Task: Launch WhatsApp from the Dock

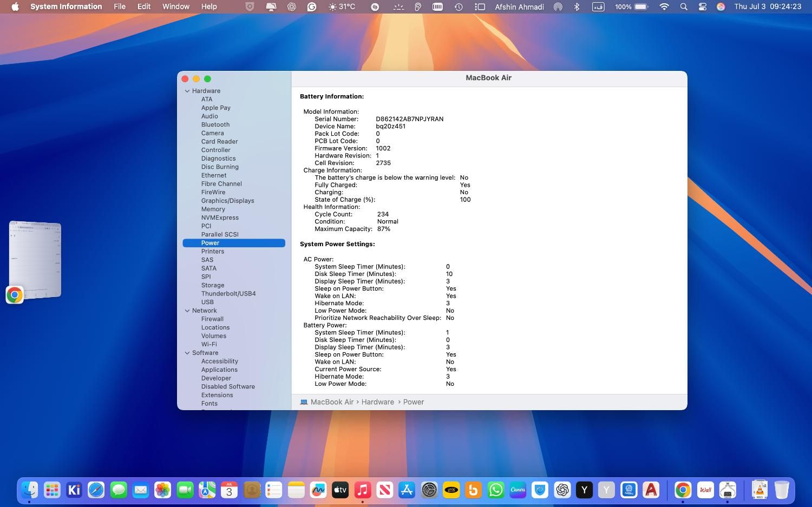Action: 496,490
